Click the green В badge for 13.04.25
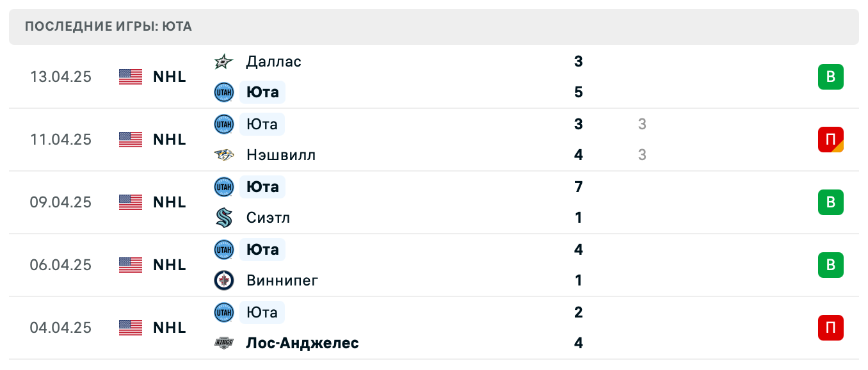 pos(830,77)
